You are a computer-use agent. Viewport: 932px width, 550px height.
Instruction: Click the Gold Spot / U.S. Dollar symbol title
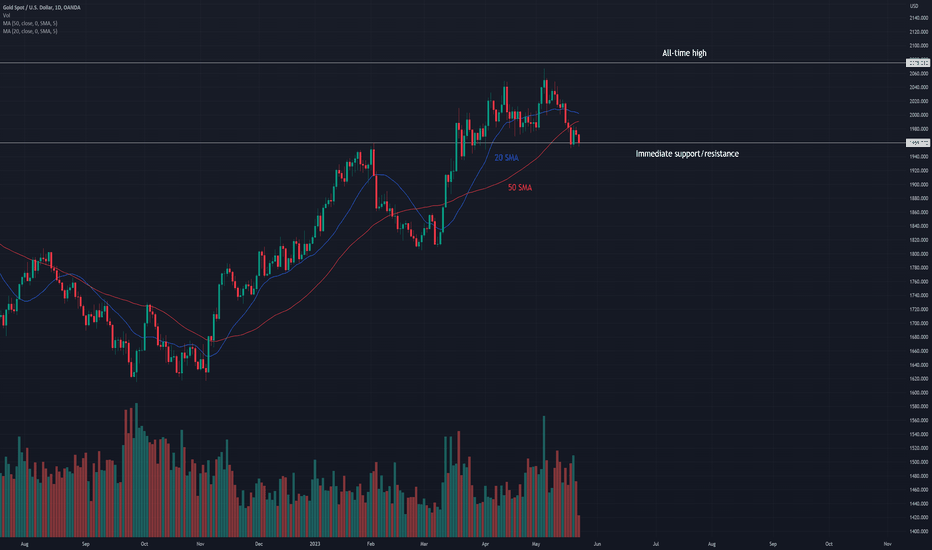(42, 7)
